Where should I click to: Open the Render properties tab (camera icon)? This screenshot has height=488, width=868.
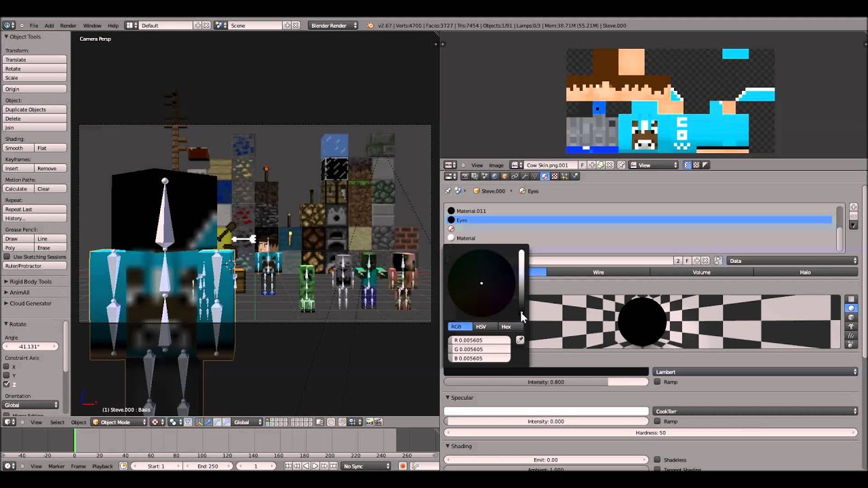(465, 176)
